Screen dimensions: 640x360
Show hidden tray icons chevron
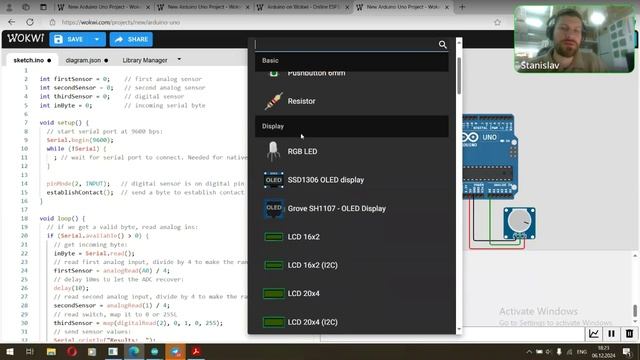tap(529, 351)
